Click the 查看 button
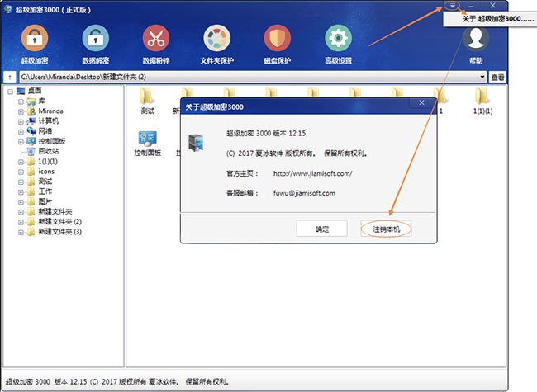The width and height of the screenshot is (537, 392). [x=497, y=78]
